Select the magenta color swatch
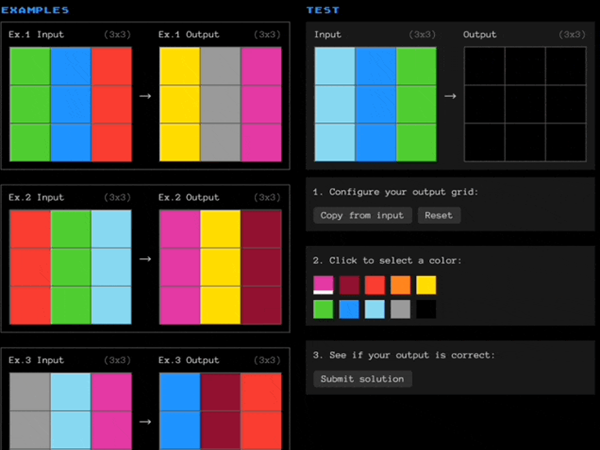Screen dimensions: 600x450 pos(323,285)
